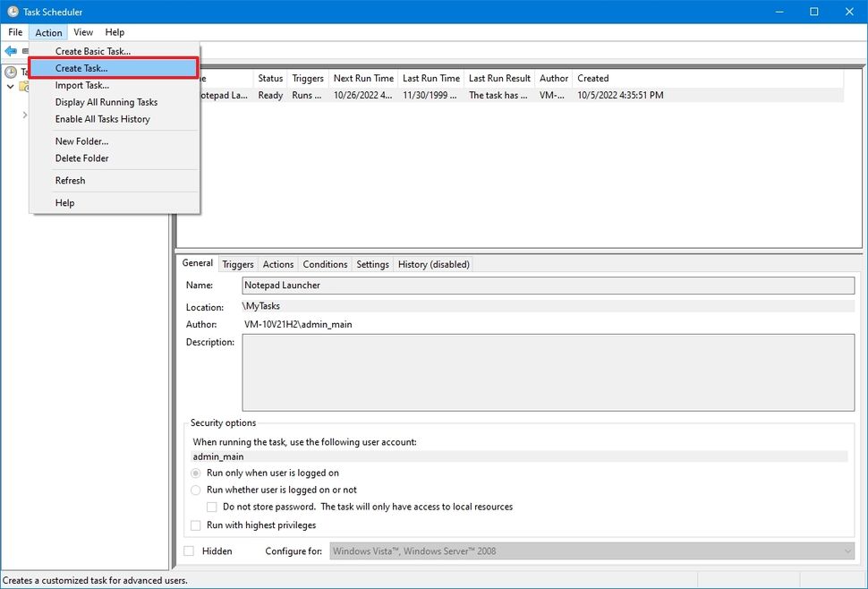Switch to the Triggers tab

tap(237, 263)
